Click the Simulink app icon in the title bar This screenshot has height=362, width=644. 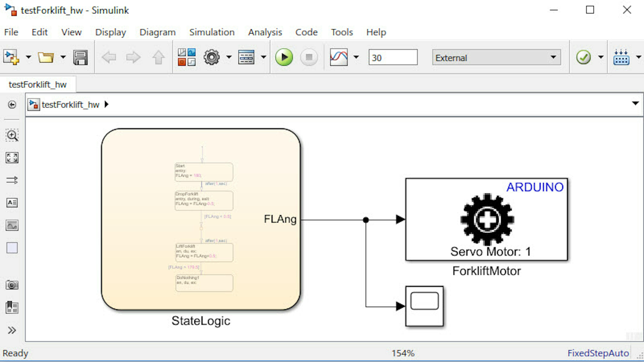[11, 10]
